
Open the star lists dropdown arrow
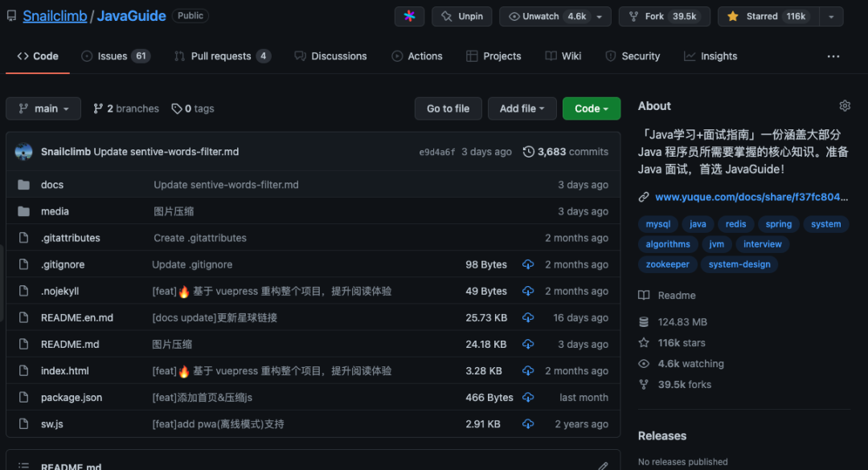(x=831, y=17)
